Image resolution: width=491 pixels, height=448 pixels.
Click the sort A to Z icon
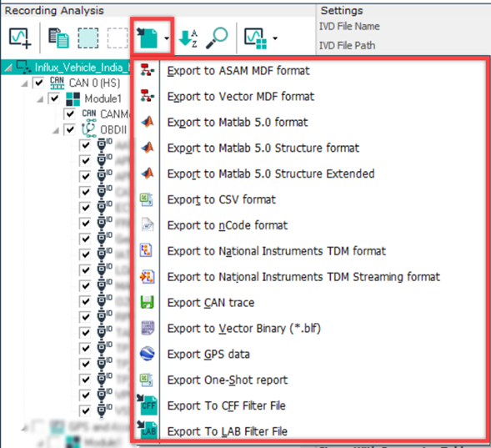pos(188,38)
